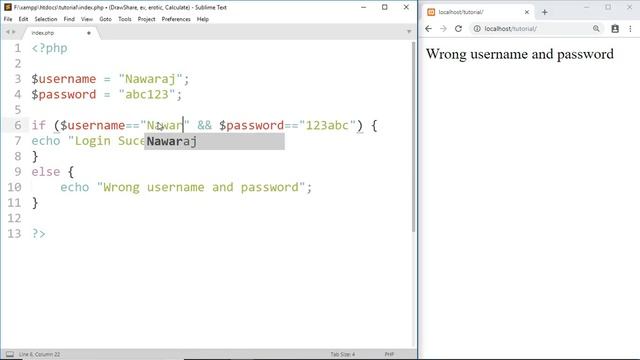Open the Tools menu
The image size is (640, 360).
click(x=125, y=19)
